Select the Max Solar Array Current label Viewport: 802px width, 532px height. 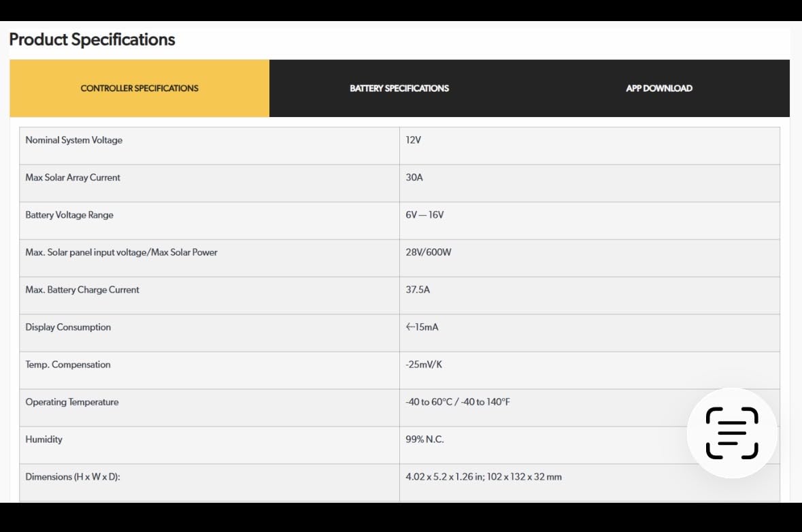tap(73, 178)
